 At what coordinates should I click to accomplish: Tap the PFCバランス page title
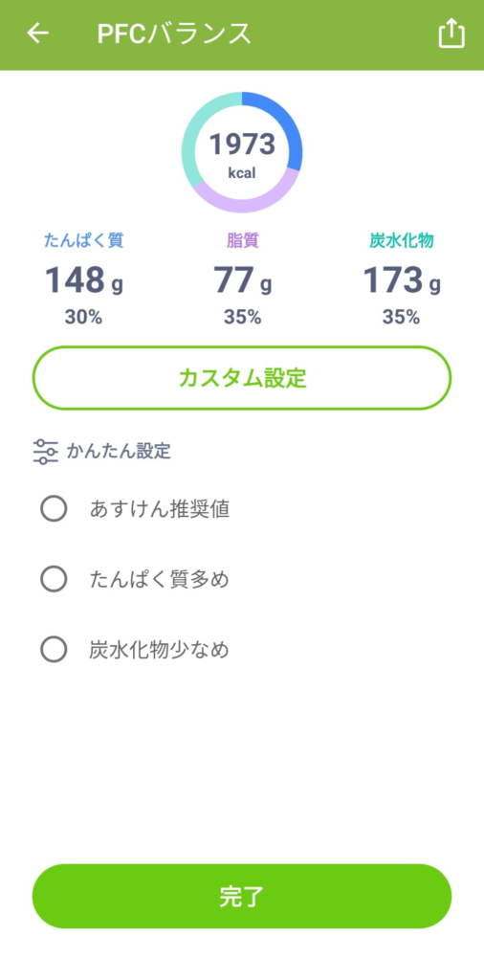tap(174, 33)
